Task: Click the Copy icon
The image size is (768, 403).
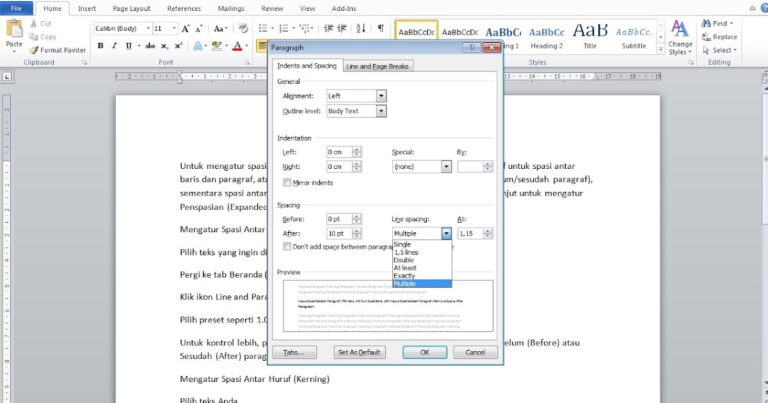Action: [x=33, y=37]
